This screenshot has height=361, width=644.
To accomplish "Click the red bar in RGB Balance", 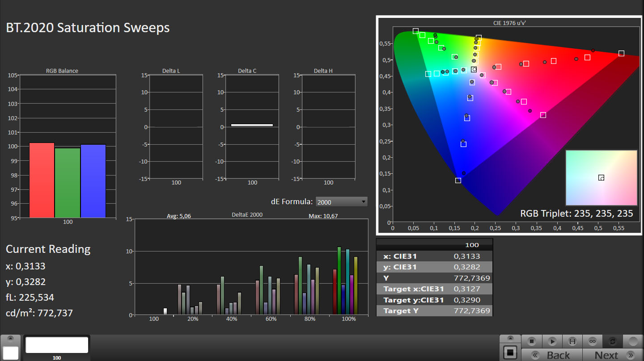I will pyautogui.click(x=42, y=180).
